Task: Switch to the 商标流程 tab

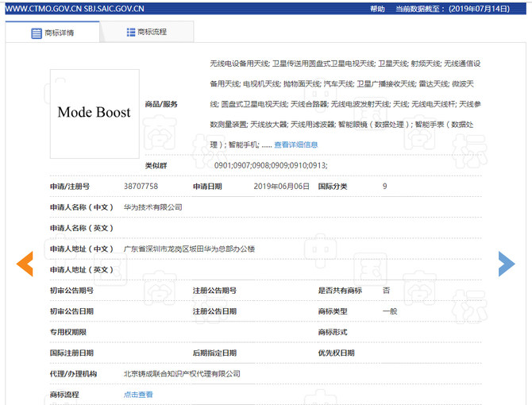Action: click(147, 33)
